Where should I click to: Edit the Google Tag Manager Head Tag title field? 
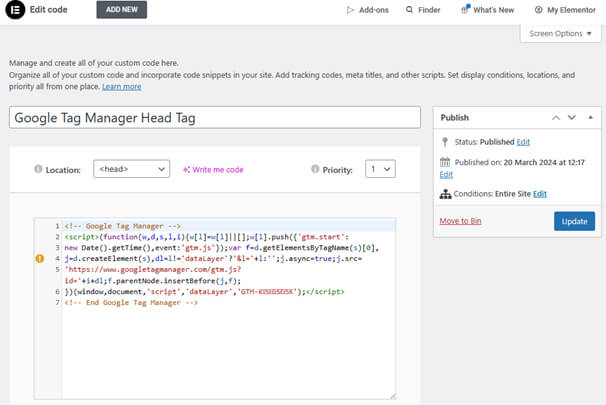tap(215, 117)
